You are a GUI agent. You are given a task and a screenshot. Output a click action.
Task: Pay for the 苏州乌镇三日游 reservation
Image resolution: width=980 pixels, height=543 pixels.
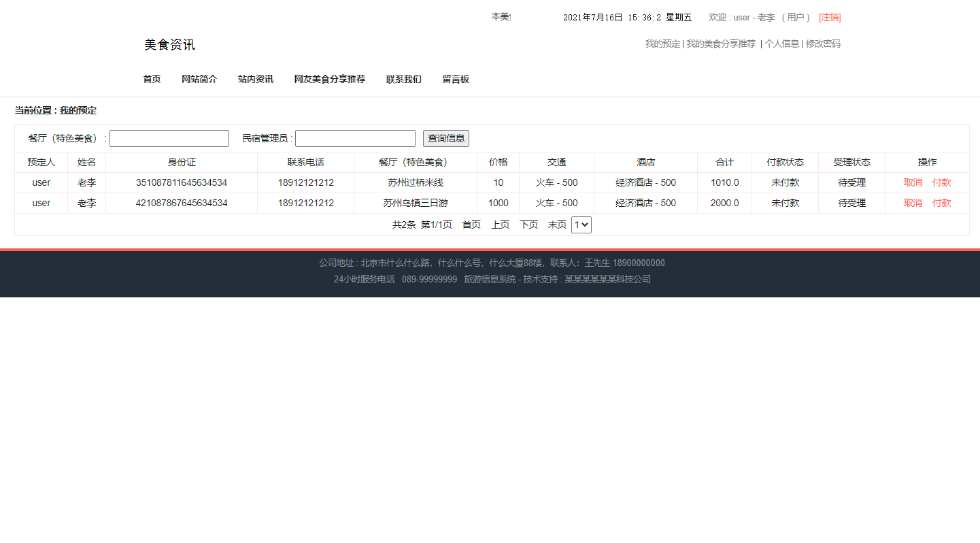click(942, 203)
